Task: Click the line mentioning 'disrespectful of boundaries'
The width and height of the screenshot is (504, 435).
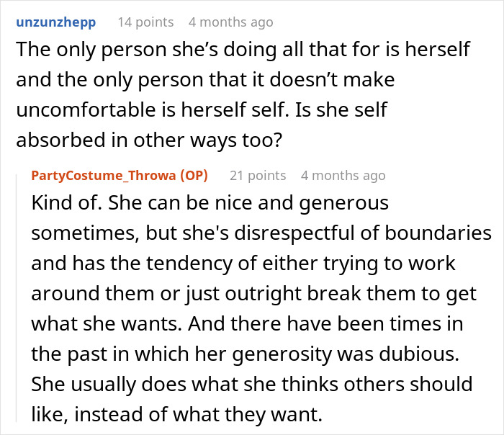Action: (x=261, y=233)
